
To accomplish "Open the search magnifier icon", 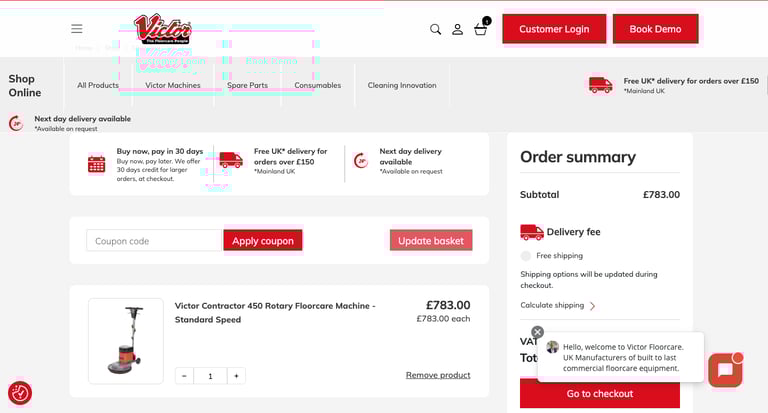I will [435, 29].
